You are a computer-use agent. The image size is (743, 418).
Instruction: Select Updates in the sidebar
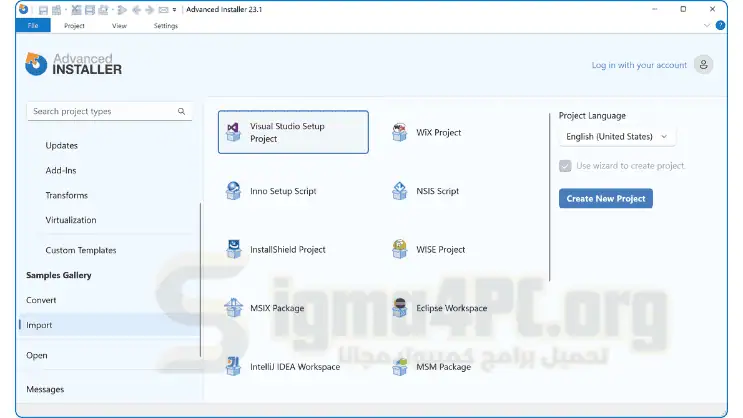(x=62, y=145)
